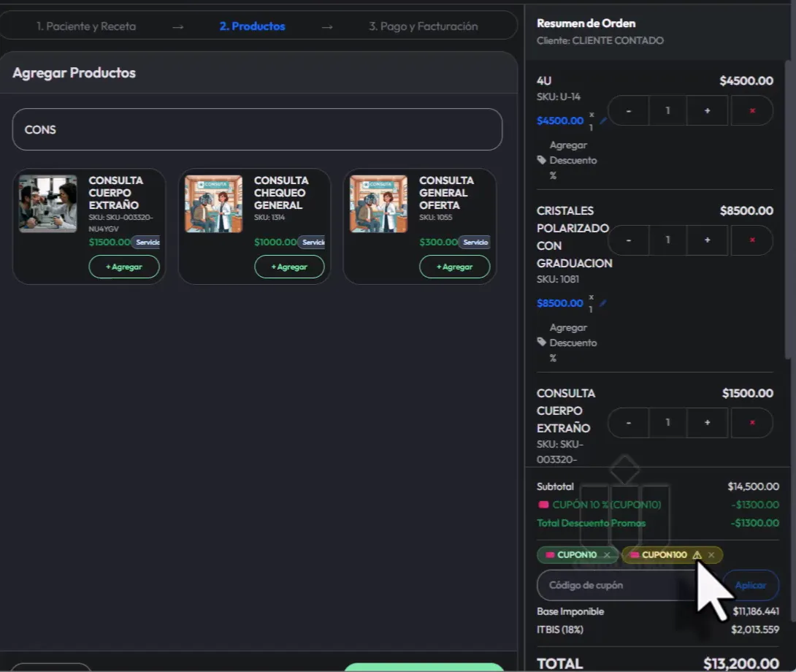Delete the CONSULTA CUERPO EXTRAÑO order line

(752, 423)
